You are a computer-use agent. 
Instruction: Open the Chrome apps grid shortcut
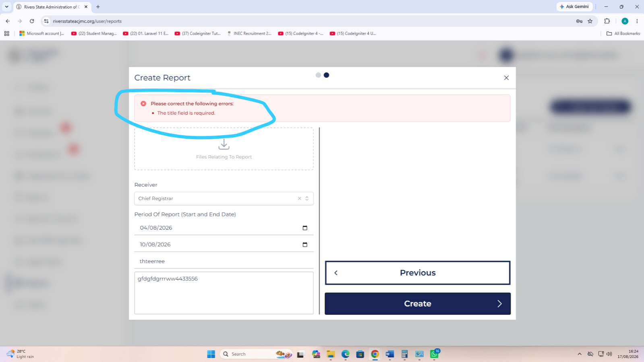(6, 33)
